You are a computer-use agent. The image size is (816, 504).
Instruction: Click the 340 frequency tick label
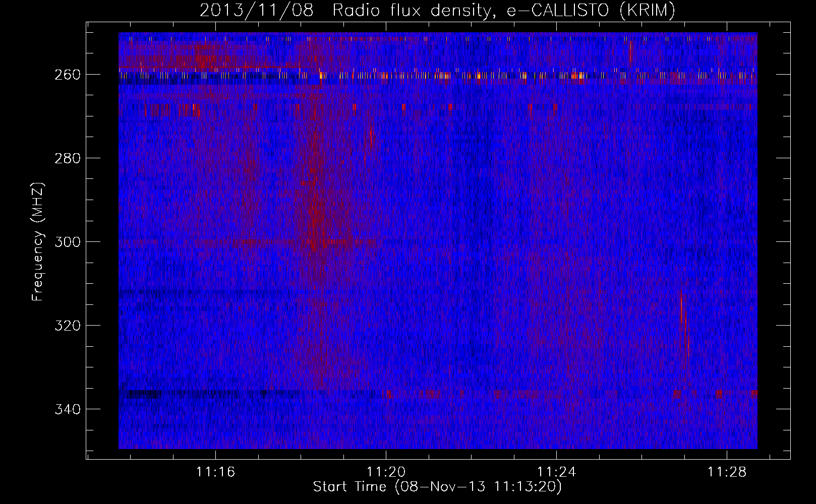click(x=67, y=409)
